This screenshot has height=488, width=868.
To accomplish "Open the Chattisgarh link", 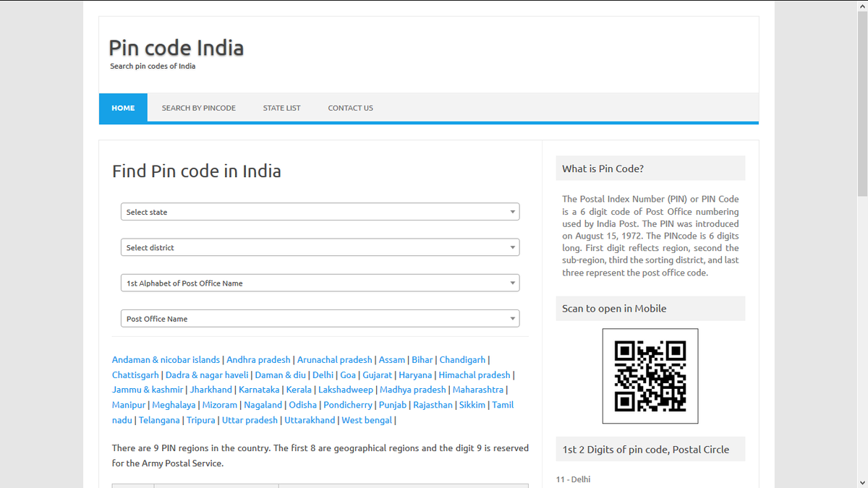I will [135, 374].
